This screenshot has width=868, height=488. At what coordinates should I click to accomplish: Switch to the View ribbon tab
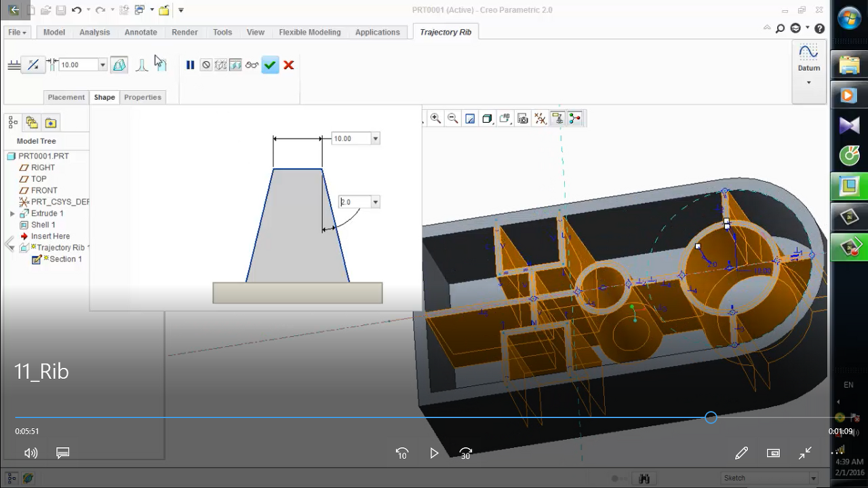click(x=256, y=32)
